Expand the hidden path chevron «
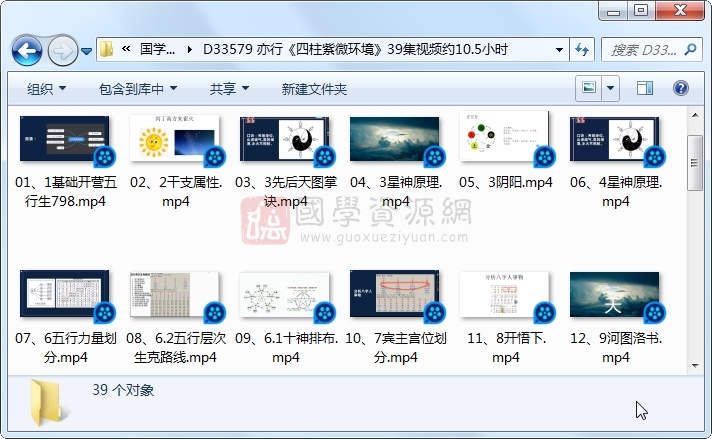 [126, 49]
